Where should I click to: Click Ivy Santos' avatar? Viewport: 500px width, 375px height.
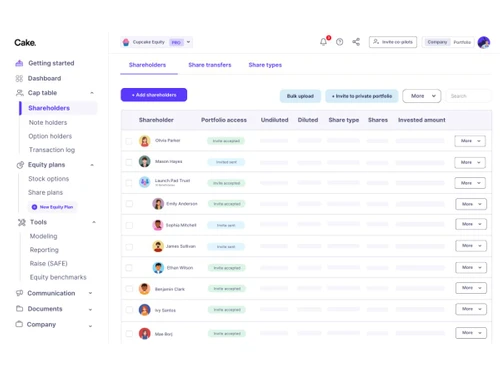tap(144, 310)
